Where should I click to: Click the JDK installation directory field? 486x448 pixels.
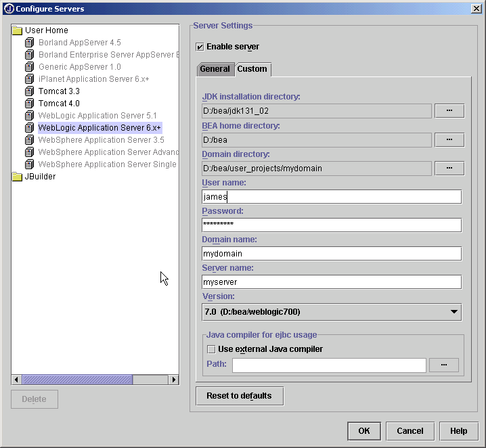[x=317, y=111]
